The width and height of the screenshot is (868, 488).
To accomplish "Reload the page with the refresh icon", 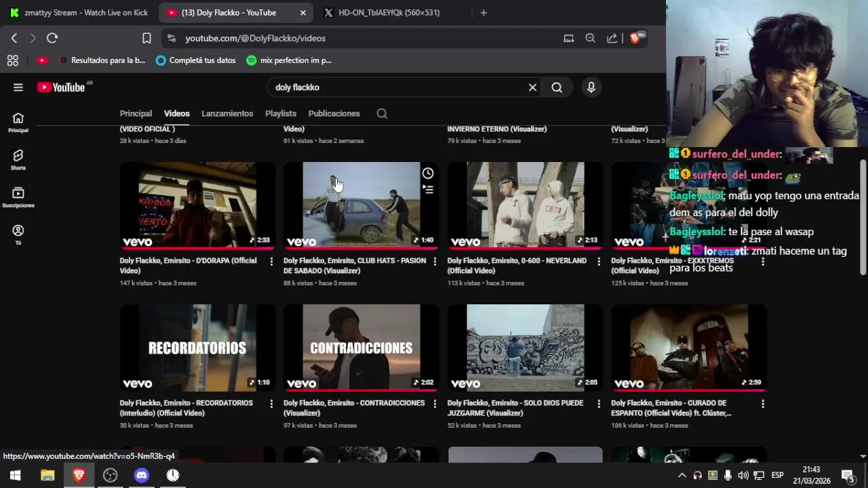I will click(52, 38).
